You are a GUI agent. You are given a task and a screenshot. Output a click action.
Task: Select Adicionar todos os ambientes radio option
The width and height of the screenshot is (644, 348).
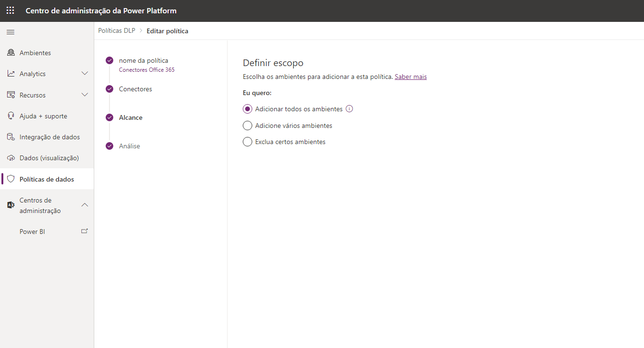(x=248, y=109)
